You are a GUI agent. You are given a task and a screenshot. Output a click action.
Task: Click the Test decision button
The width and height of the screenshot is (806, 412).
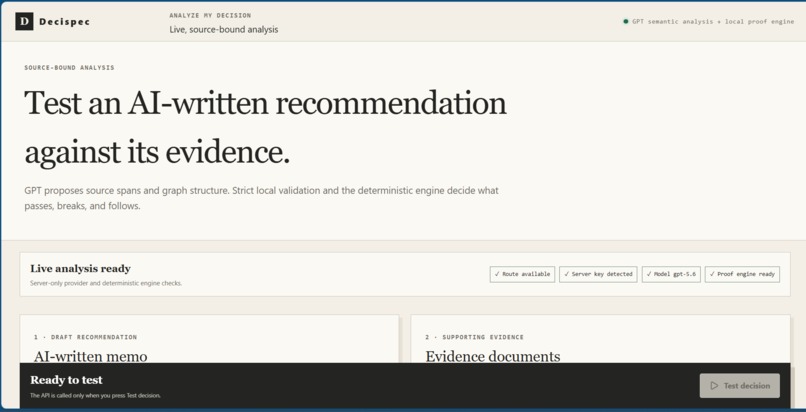[740, 386]
